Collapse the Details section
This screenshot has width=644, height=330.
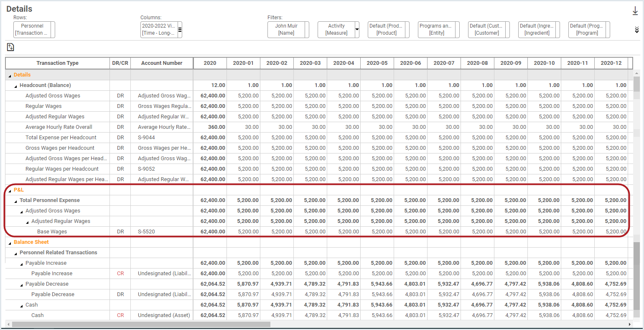(10, 75)
